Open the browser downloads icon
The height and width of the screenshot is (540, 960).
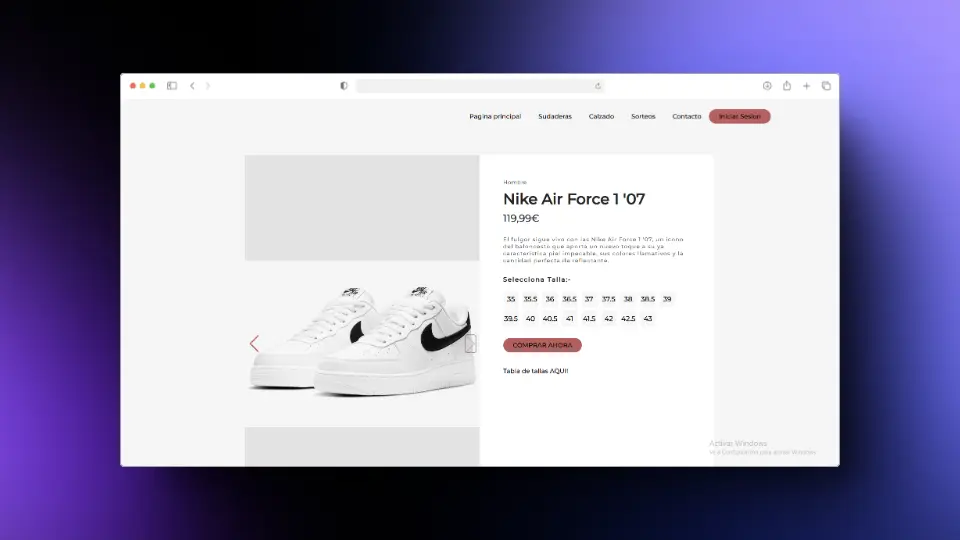[767, 86]
